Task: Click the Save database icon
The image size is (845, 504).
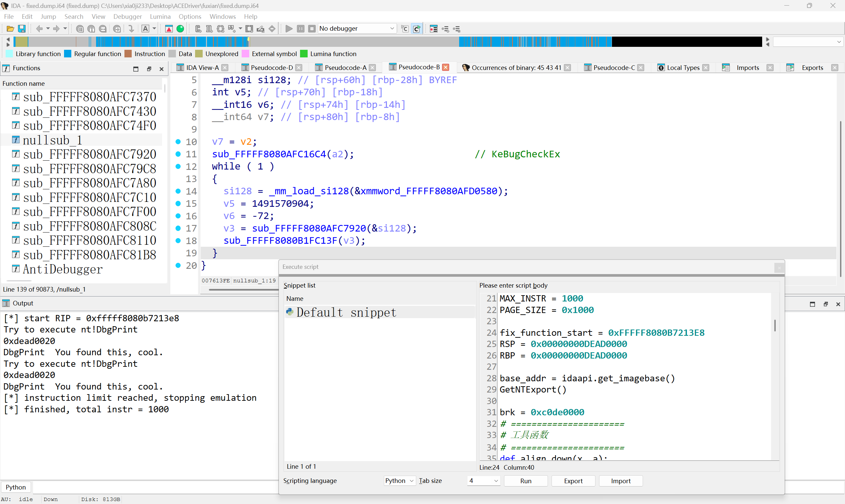Action: click(22, 29)
